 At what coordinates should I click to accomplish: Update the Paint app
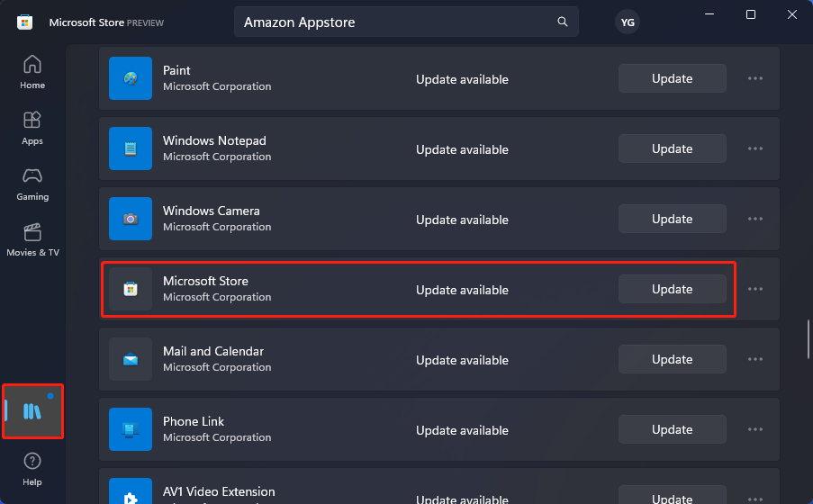point(672,78)
